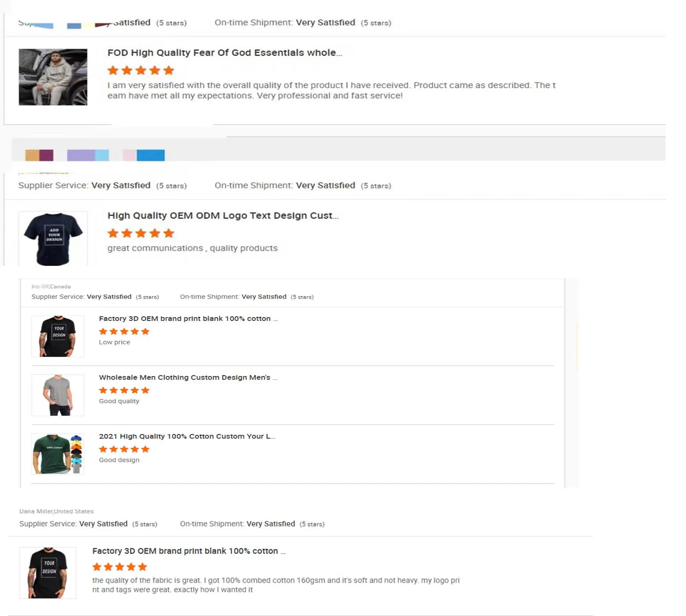Click the black tee thumbnail in Dana Miller's review
Screen dimensions: 686x616
48,573
